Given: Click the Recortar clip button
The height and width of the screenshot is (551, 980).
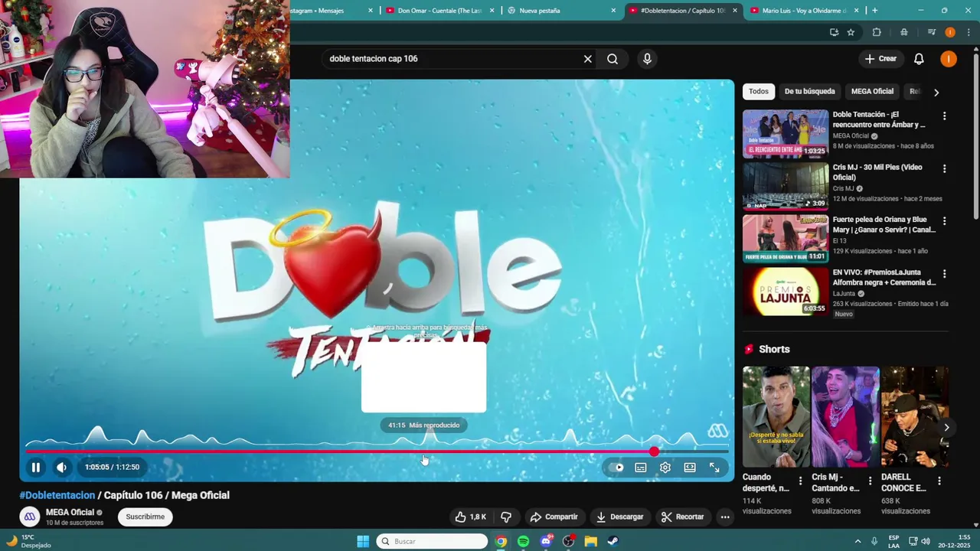Looking at the screenshot, I should click(682, 517).
